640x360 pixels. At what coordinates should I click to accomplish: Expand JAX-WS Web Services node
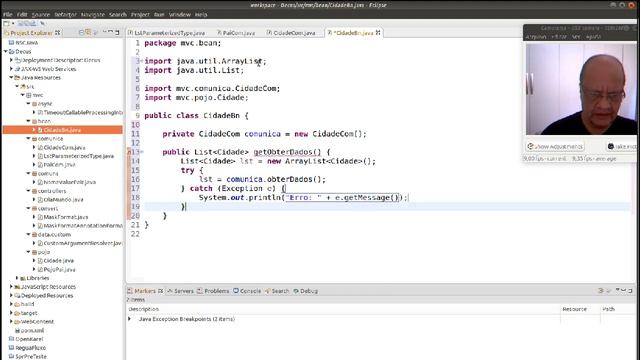pos(11,69)
